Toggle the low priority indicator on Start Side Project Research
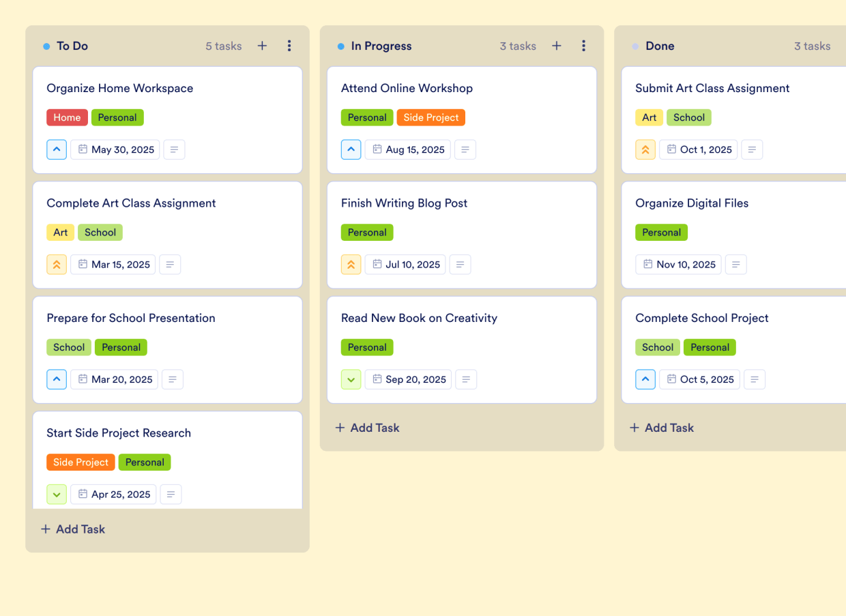The width and height of the screenshot is (846, 616). tap(57, 494)
